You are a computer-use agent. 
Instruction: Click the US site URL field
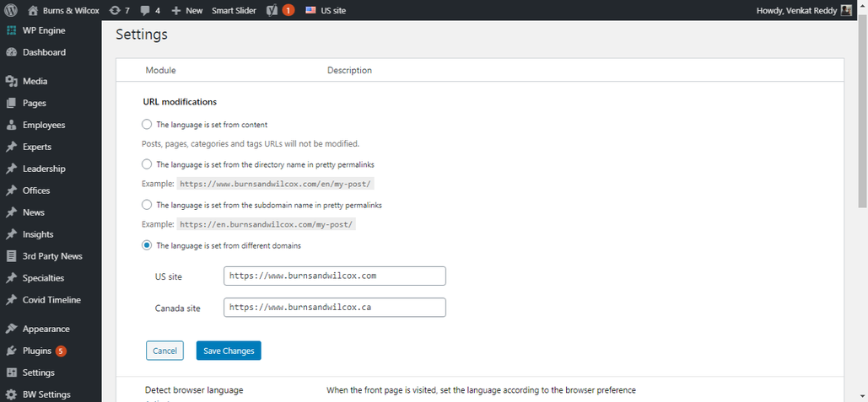pos(335,276)
